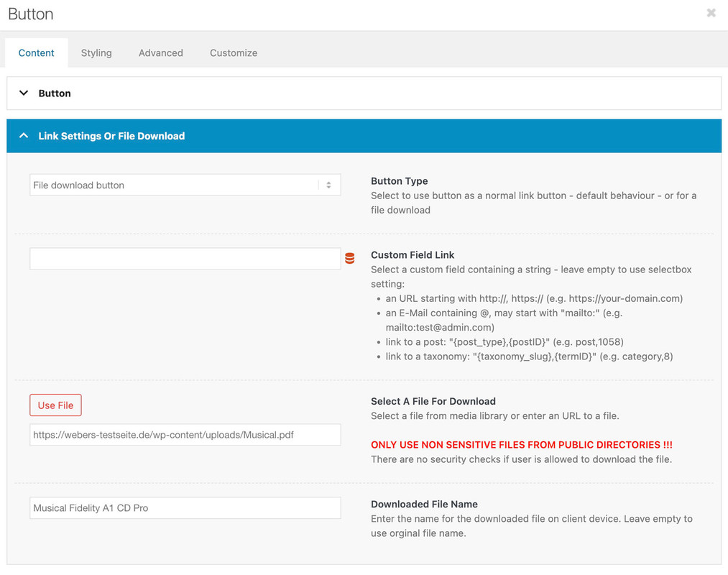The image size is (728, 575).
Task: Click the Button Type label
Action: point(400,181)
